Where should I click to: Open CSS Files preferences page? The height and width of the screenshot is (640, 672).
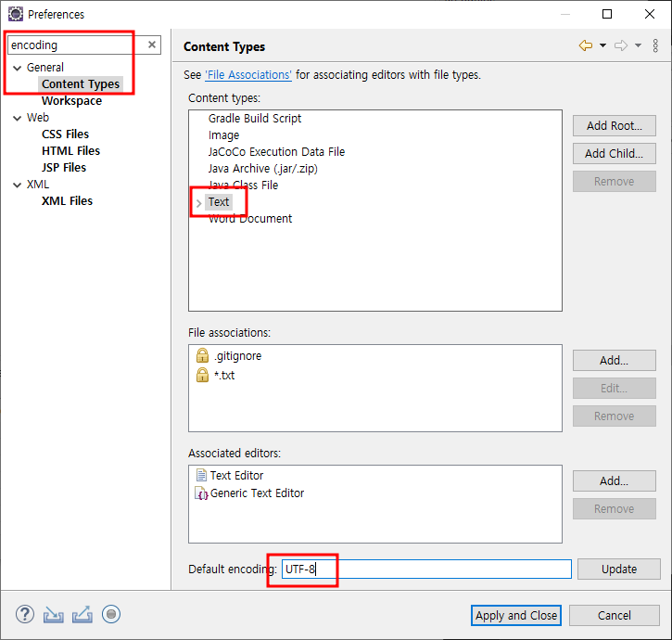coord(65,134)
